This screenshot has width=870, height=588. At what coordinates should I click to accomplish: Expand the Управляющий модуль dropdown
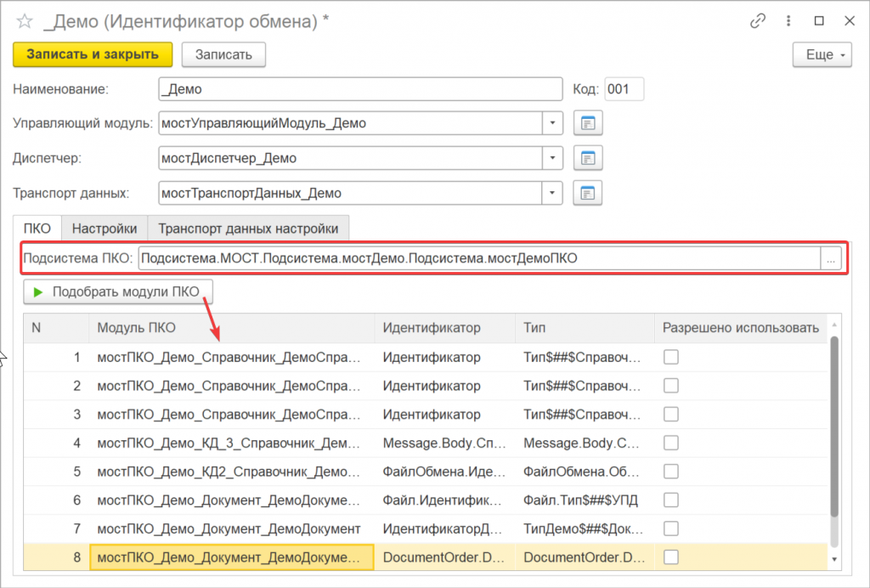click(x=552, y=123)
